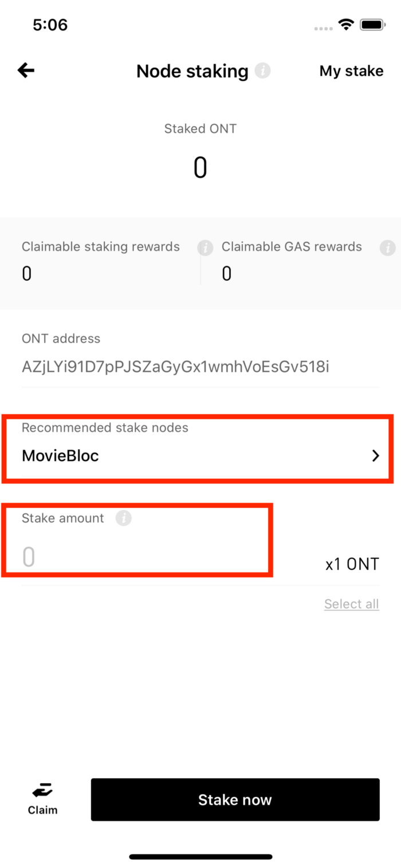Image resolution: width=401 pixels, height=868 pixels.
Task: Tap the Claimable GAS rewards value
Action: (x=226, y=274)
